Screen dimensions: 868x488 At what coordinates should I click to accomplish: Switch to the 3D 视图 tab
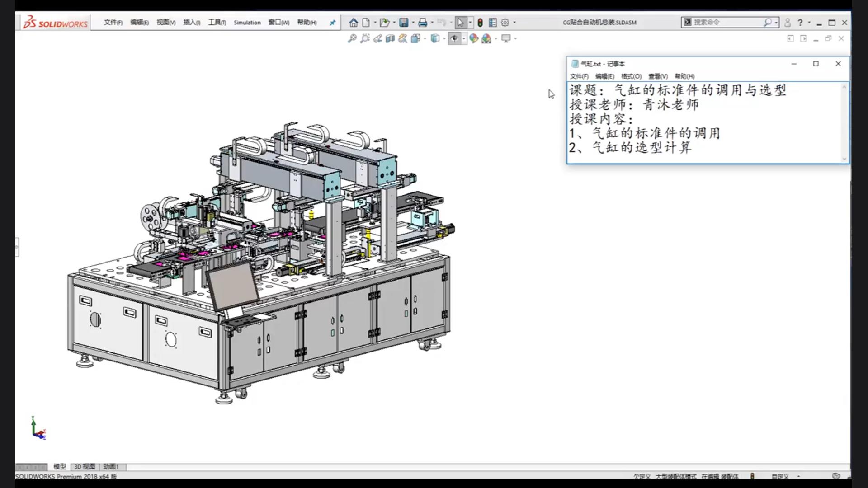85,467
